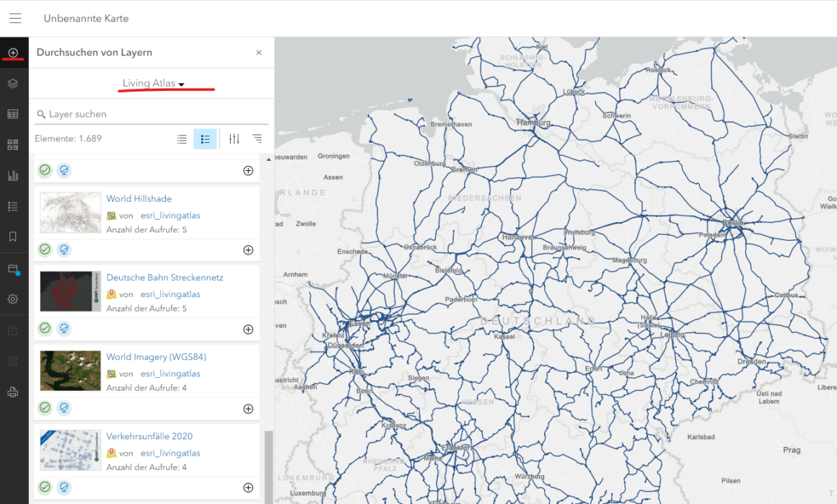
Task: Click Berlin label on the map
Action: [x=732, y=222]
